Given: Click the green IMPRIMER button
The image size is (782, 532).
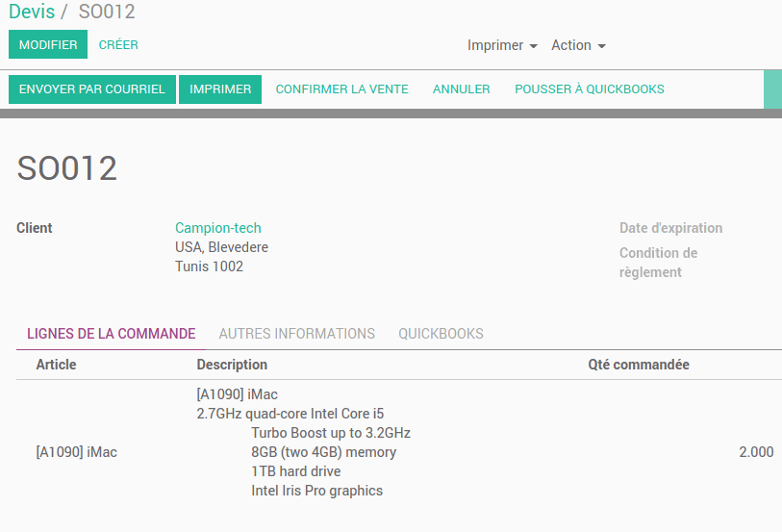Looking at the screenshot, I should click(x=220, y=89).
